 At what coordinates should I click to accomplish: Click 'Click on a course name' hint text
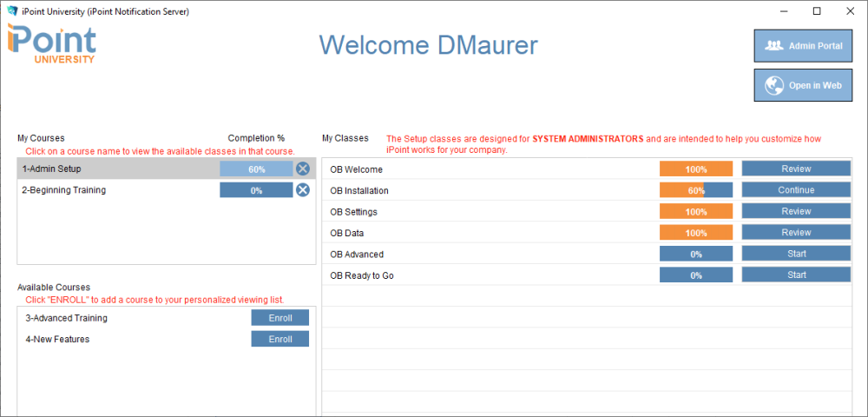[x=160, y=151]
